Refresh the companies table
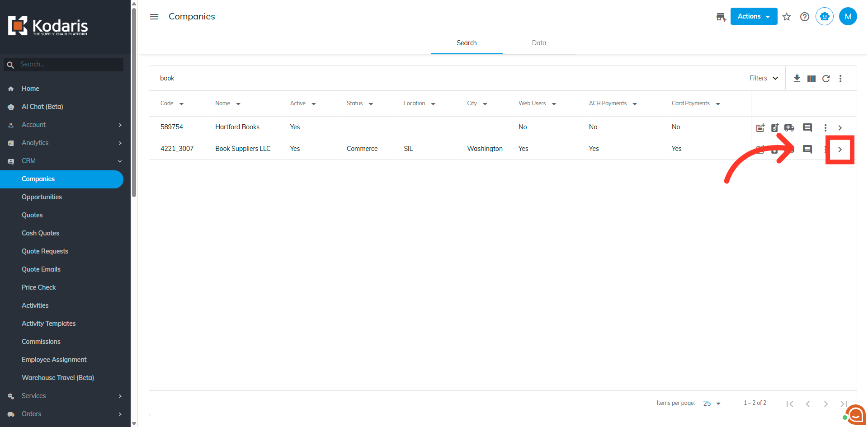Image resolution: width=868 pixels, height=427 pixels. coord(826,78)
